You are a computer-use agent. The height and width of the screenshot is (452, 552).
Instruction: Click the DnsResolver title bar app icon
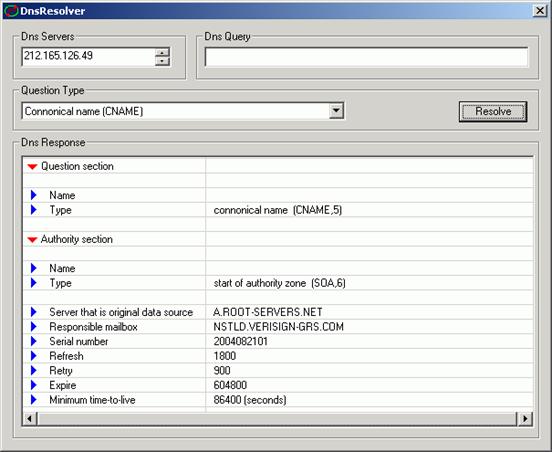coord(11,11)
